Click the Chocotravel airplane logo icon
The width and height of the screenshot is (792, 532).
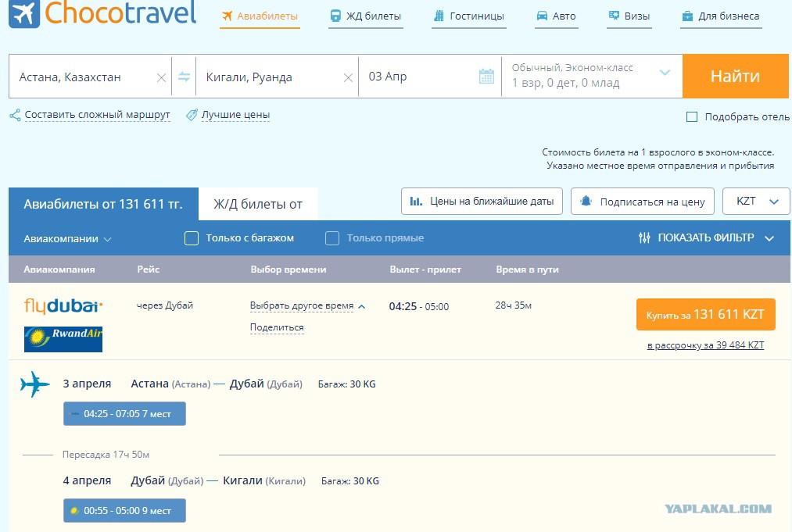[x=23, y=13]
